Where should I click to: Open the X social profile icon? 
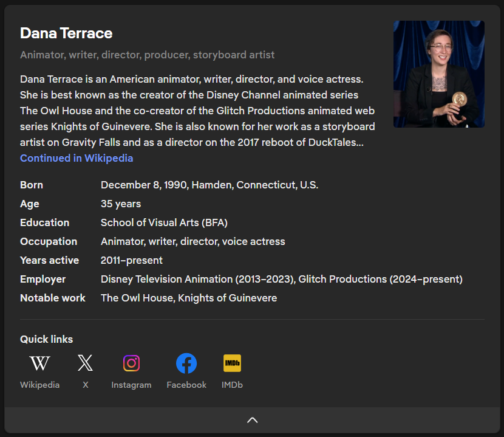(85, 363)
